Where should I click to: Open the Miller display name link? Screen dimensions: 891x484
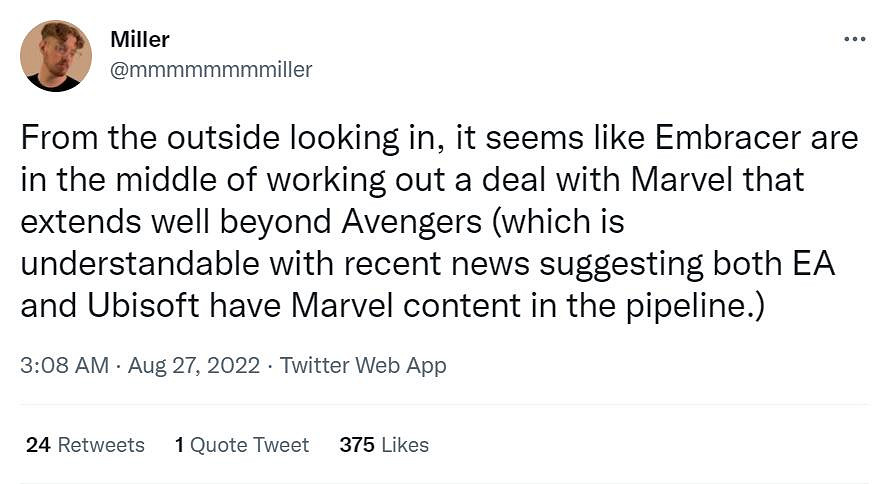pyautogui.click(x=140, y=40)
